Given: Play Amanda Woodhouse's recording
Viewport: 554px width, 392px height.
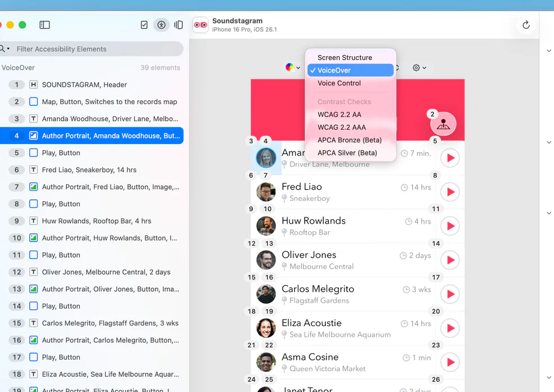Looking at the screenshot, I should 450,158.
